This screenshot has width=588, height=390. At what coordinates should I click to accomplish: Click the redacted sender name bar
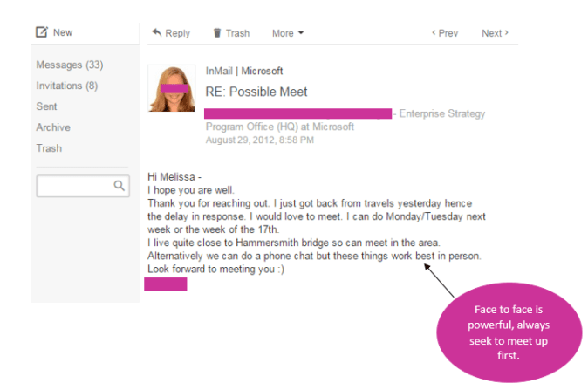click(x=297, y=113)
